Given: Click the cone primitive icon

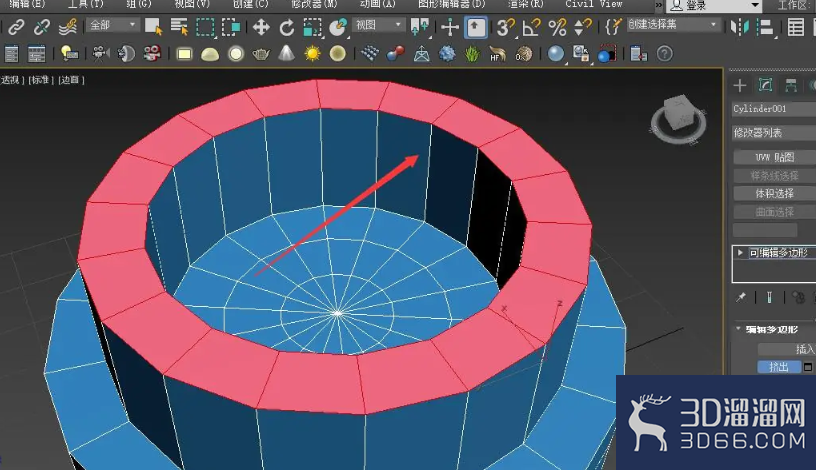Looking at the screenshot, I should click(286, 53).
